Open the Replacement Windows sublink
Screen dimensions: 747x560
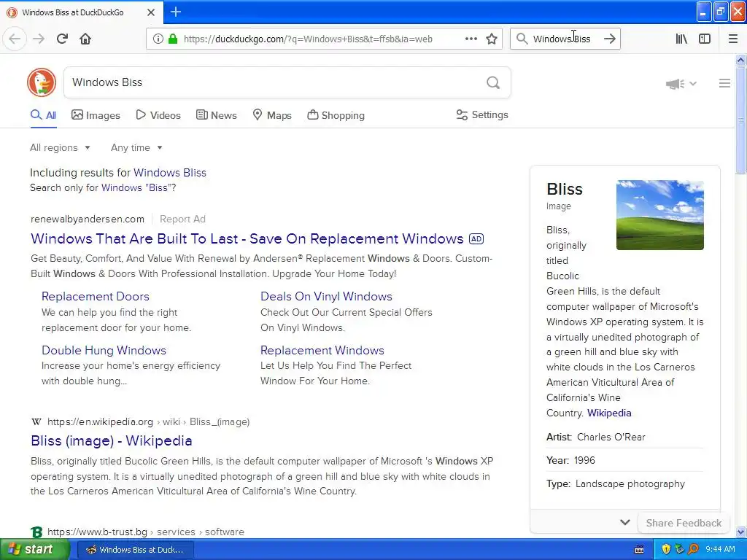point(322,350)
